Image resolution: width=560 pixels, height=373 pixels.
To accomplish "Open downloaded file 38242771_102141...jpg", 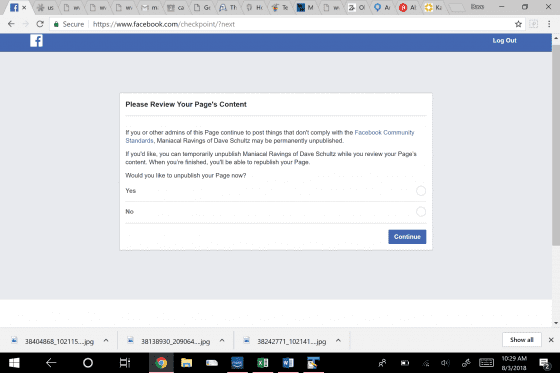I will click(x=285, y=341).
